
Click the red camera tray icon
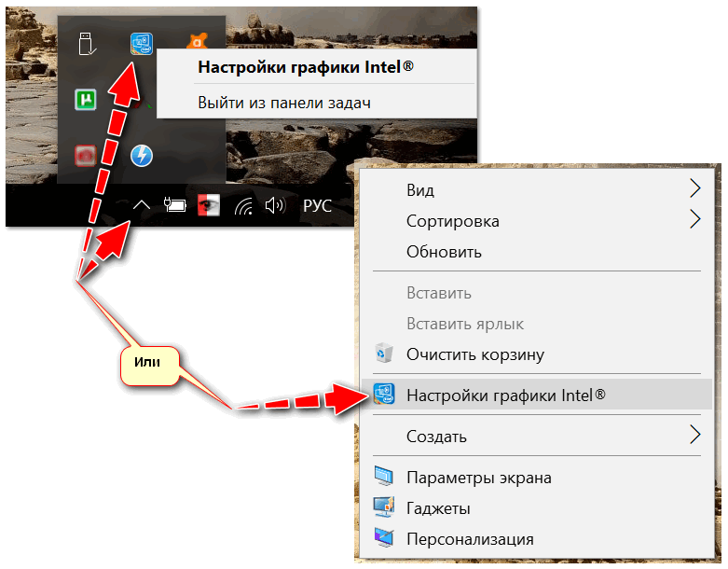click(x=86, y=156)
